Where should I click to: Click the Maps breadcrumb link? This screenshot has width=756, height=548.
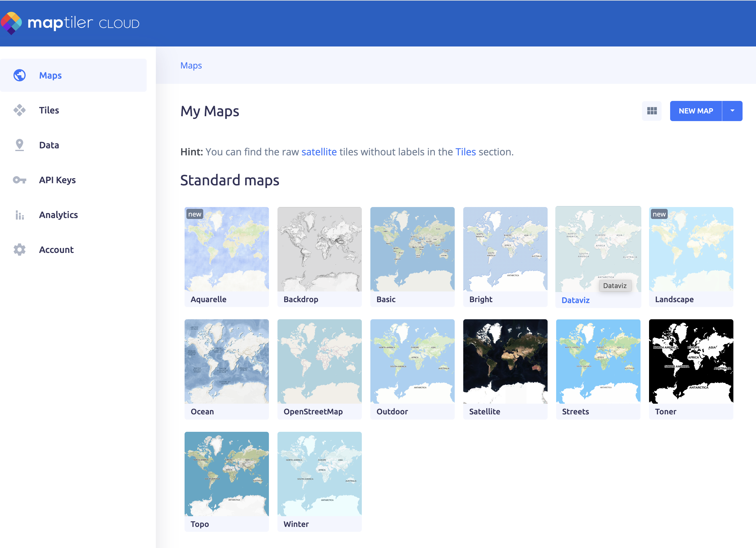click(191, 65)
